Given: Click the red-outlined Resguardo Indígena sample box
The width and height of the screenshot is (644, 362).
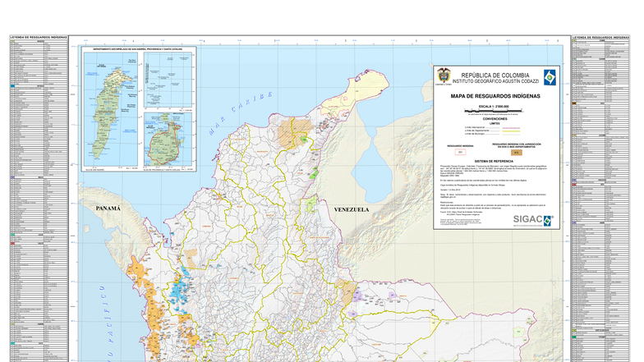Looking at the screenshot, I should pos(460,153).
